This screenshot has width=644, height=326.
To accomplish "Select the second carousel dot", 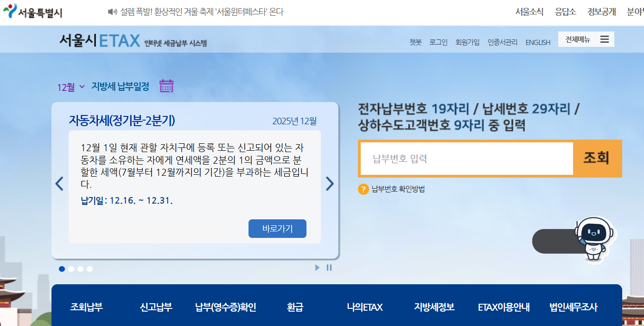I will 71,269.
